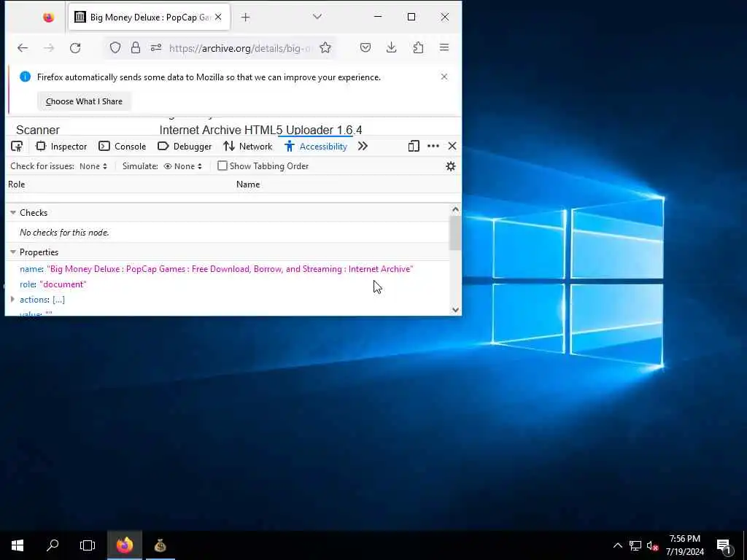Reload the current page
The width and height of the screenshot is (747, 560).
[75, 47]
